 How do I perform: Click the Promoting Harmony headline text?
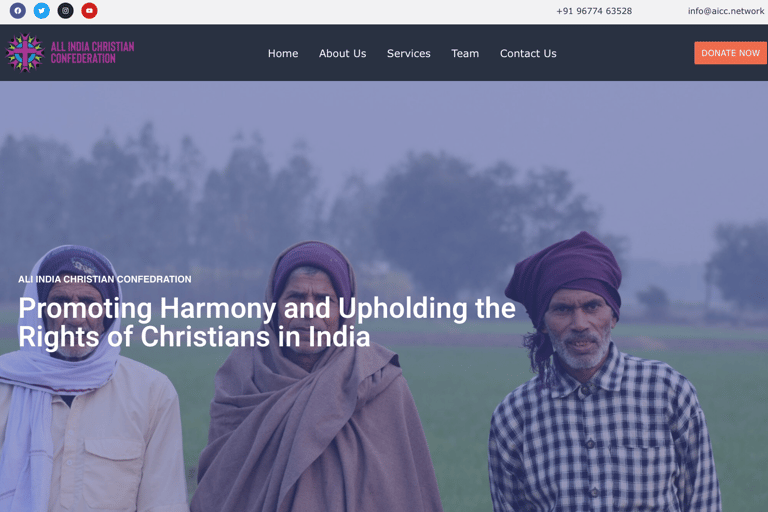[267, 322]
